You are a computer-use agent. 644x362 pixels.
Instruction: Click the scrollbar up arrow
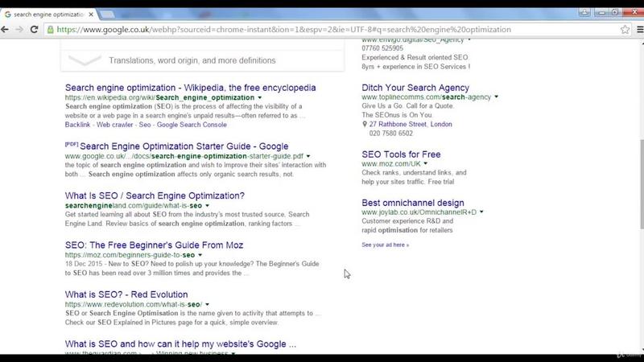click(x=642, y=42)
